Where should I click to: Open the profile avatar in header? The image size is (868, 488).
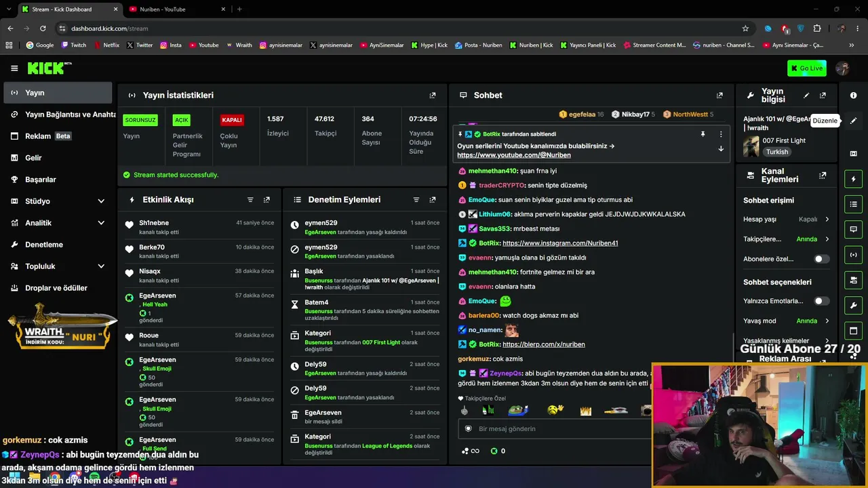pos(843,68)
